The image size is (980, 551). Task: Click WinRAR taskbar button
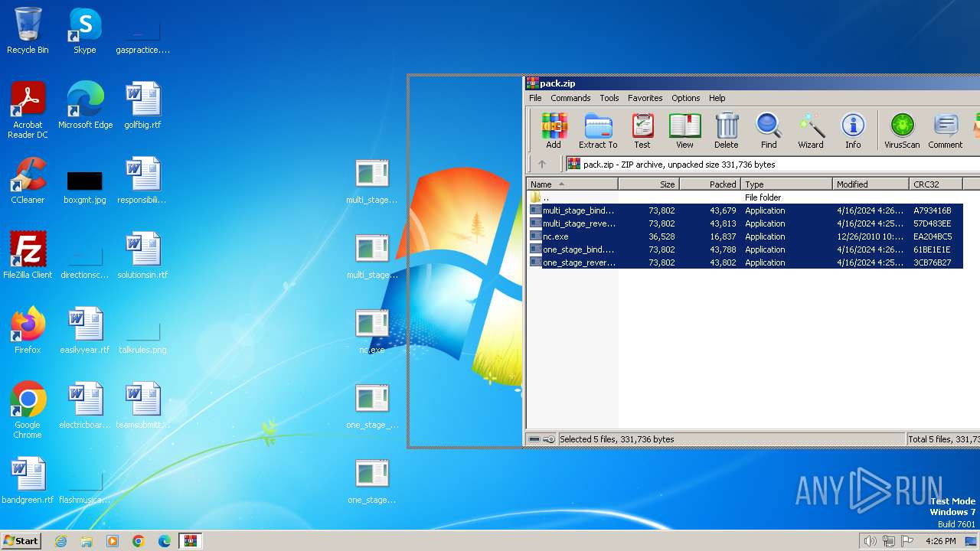click(190, 541)
